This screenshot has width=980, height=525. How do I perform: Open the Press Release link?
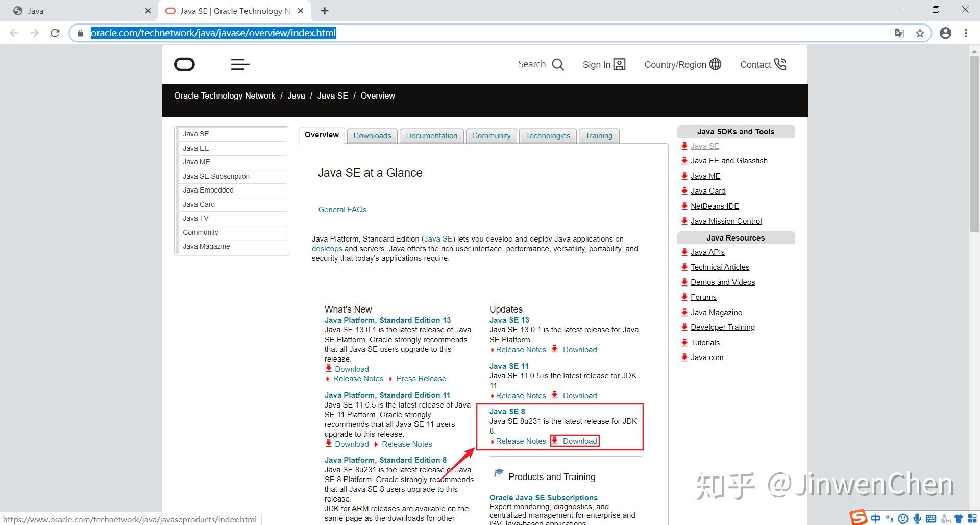click(421, 379)
